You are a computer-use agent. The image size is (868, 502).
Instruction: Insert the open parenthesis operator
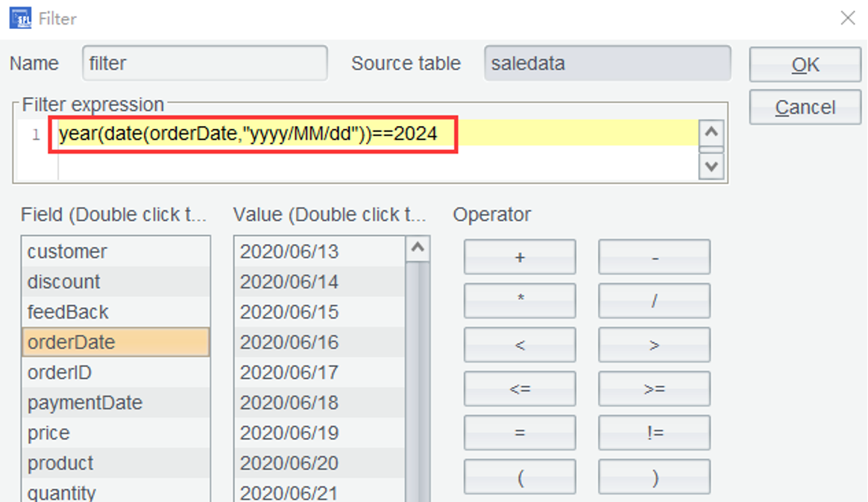(520, 477)
